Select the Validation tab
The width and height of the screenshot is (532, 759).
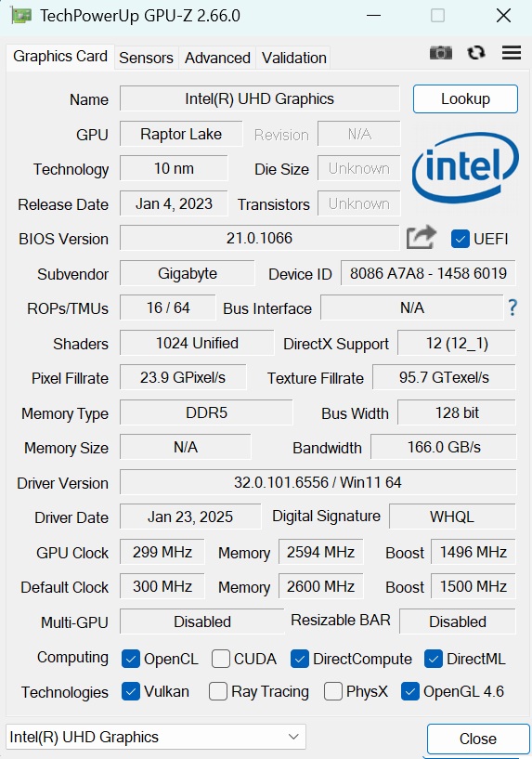[293, 59]
